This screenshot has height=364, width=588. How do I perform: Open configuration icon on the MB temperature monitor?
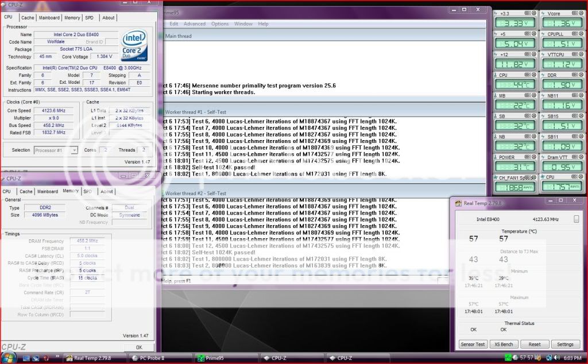pyautogui.click(x=528, y=95)
